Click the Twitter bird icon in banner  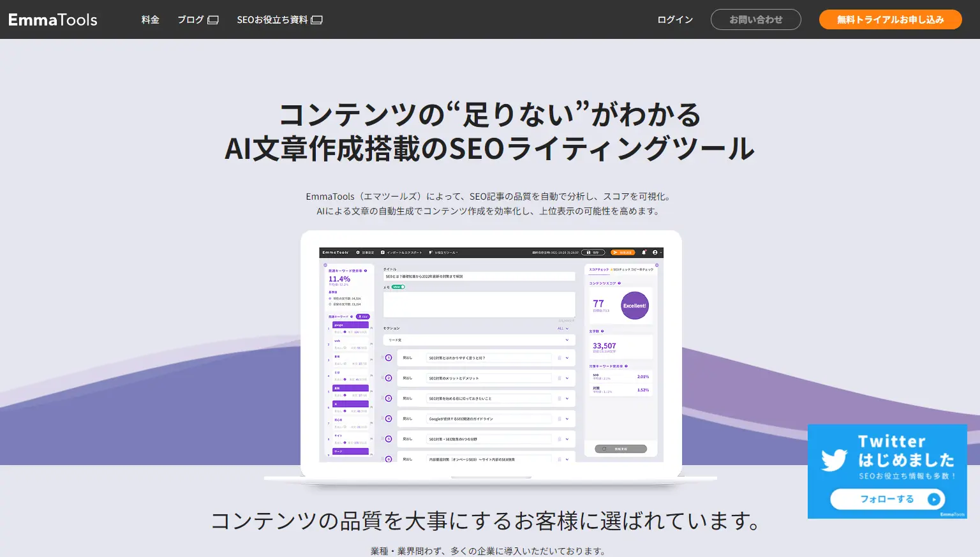834,459
